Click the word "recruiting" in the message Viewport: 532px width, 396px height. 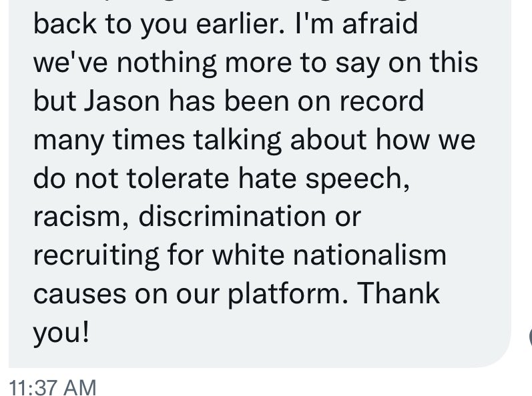click(96, 256)
